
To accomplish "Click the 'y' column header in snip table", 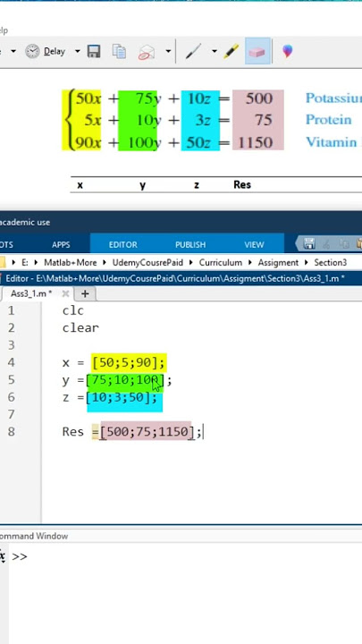I will click(142, 185).
